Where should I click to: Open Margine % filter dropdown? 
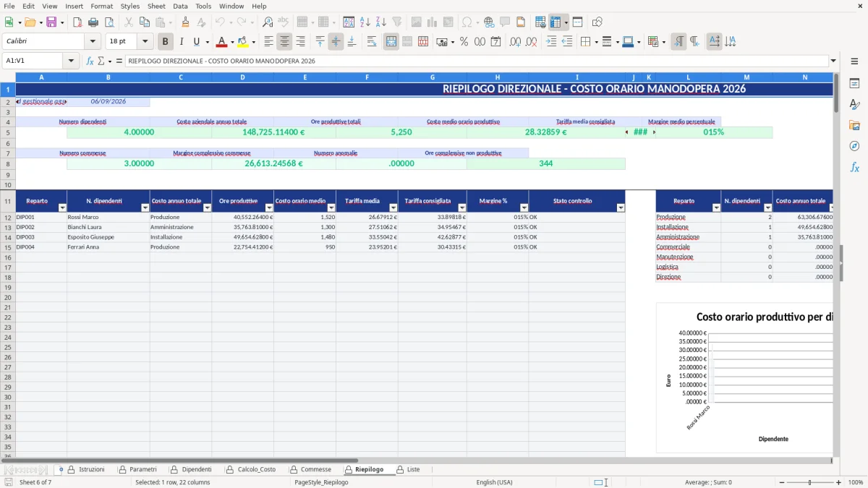pyautogui.click(x=524, y=207)
